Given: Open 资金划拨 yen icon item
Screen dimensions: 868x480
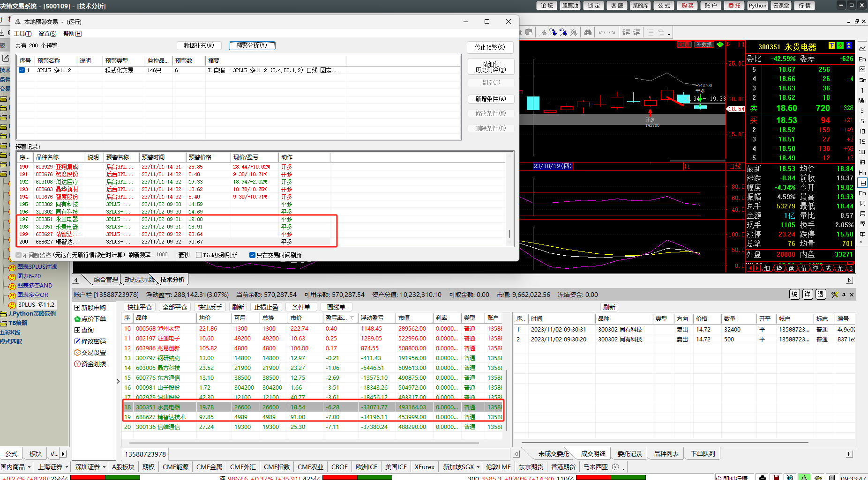Looking at the screenshot, I should (90, 364).
